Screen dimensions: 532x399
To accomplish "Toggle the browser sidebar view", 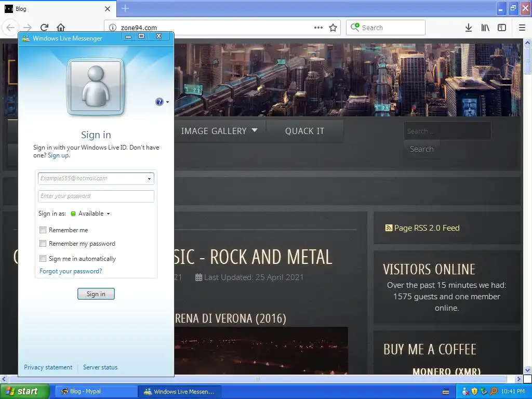I will [502, 28].
